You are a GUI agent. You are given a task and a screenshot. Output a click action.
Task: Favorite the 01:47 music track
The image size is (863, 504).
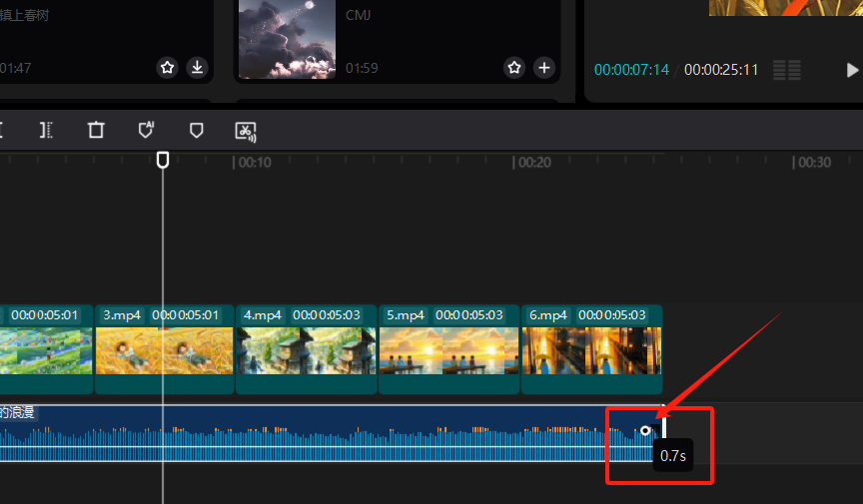(168, 68)
